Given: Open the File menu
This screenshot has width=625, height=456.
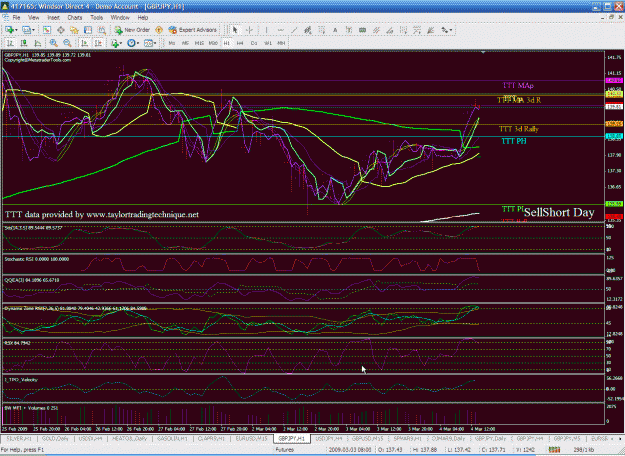Looking at the screenshot, I should pyautogui.click(x=16, y=18).
